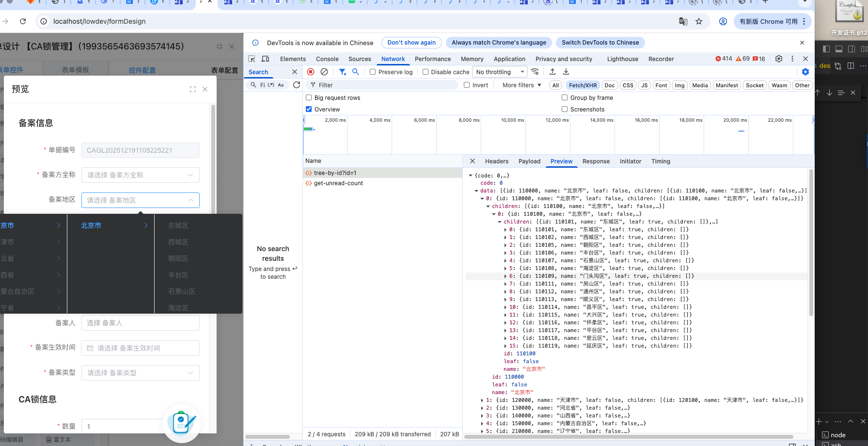Image resolution: width=868 pixels, height=446 pixels.
Task: Check the Disable cache option
Action: [x=426, y=72]
